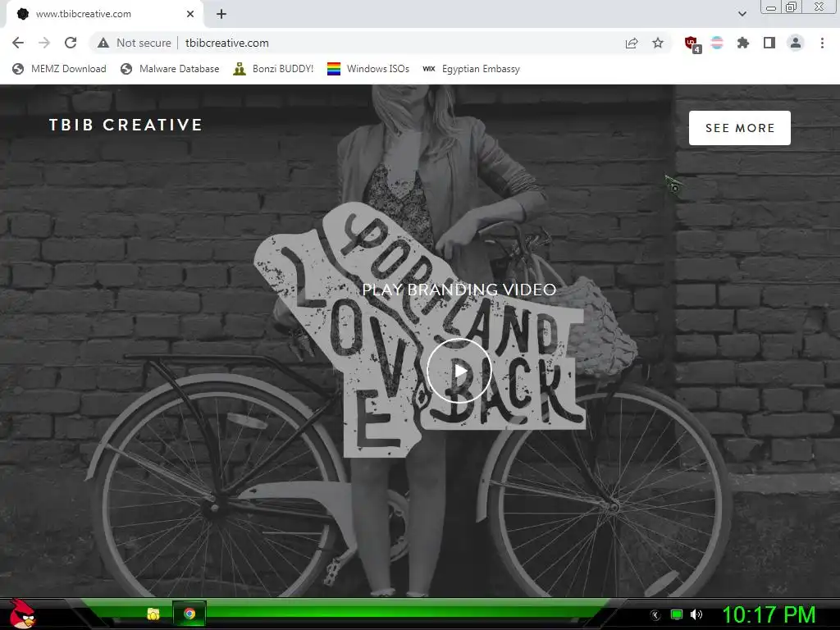Screen dimensions: 840x630
Task: Open the volume speaker tray icon
Action: click(696, 615)
